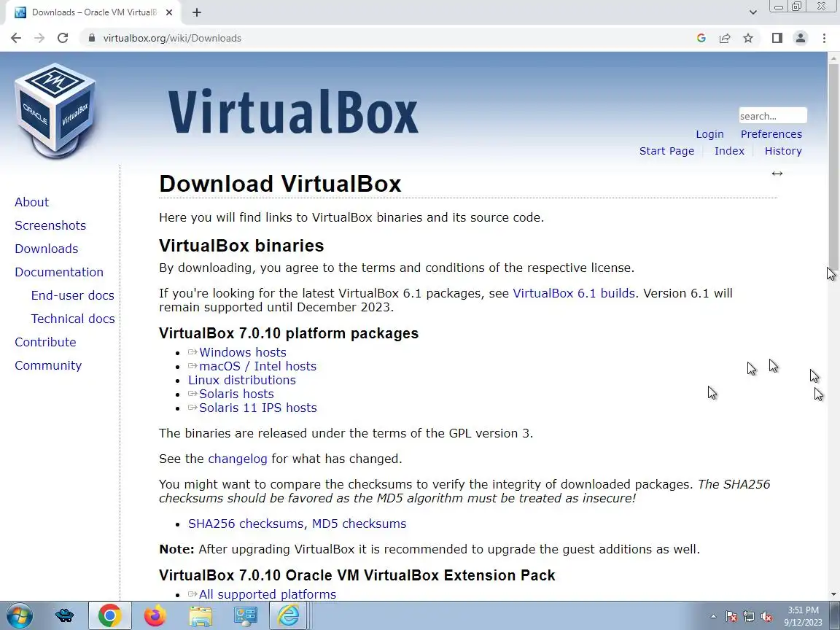Open the Index link
The width and height of the screenshot is (840, 630).
(729, 151)
